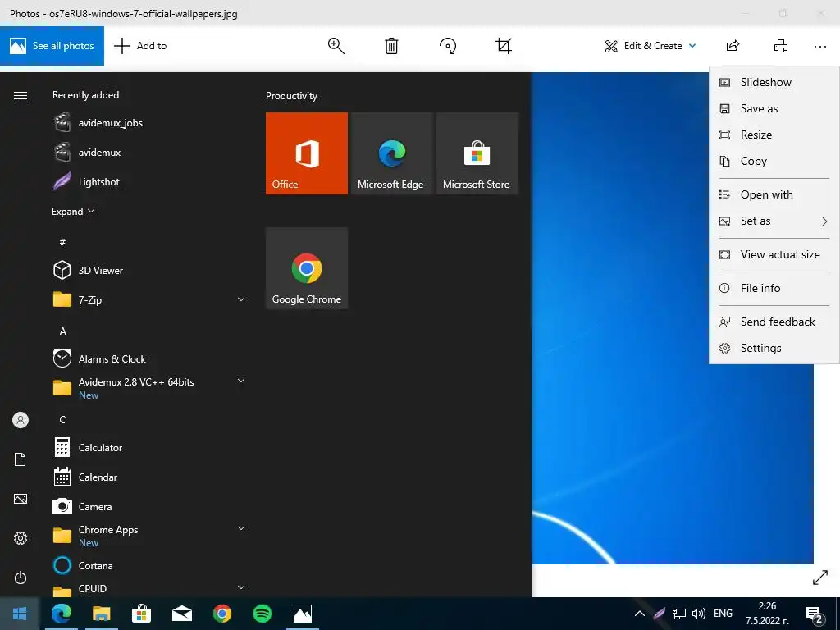Image resolution: width=840 pixels, height=630 pixels.
Task: Expand the CPUID folder
Action: coord(241,587)
